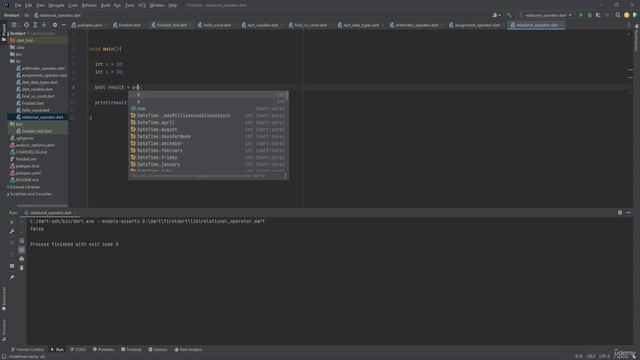Select README.md in Project tree
This screenshot has height=360, width=640.
click(x=27, y=180)
